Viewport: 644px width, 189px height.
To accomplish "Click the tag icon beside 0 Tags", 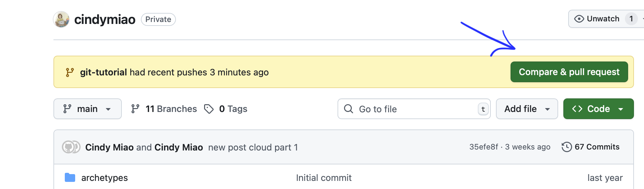I will (208, 109).
